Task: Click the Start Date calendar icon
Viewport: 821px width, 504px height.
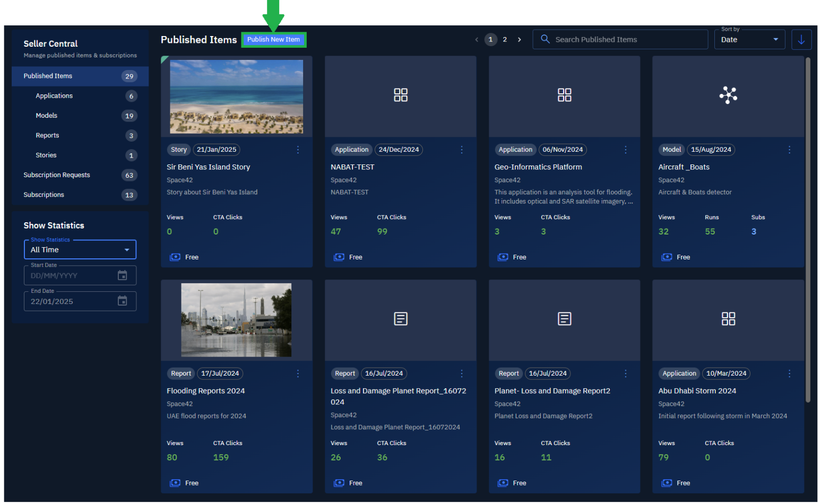Action: [x=122, y=275]
